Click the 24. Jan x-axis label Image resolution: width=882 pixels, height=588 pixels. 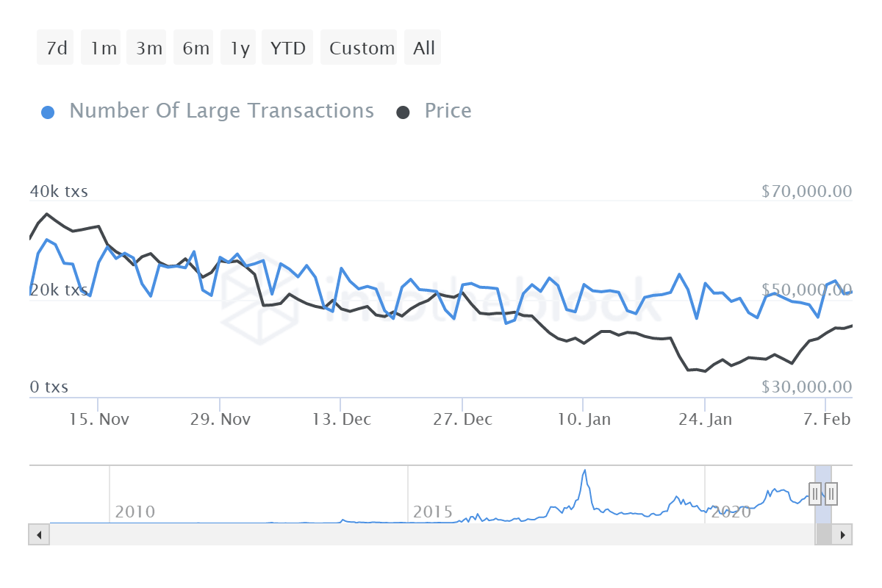pyautogui.click(x=705, y=420)
